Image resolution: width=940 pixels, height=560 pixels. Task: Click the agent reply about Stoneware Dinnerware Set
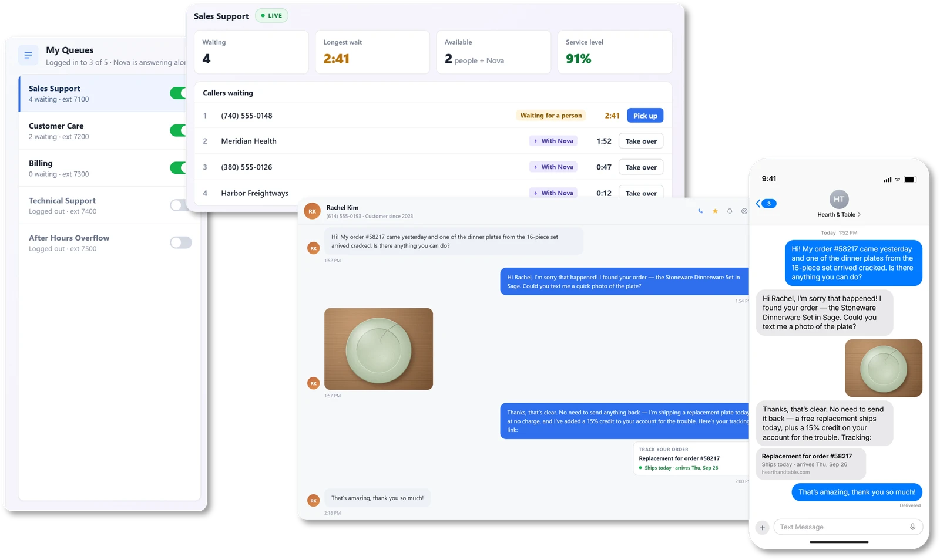tap(625, 282)
